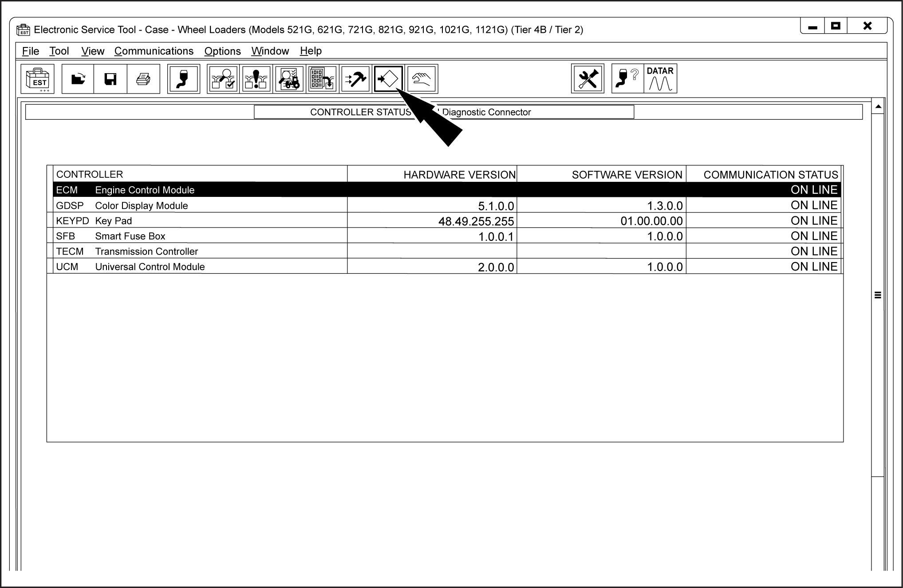
Task: Open the File menu
Action: [31, 51]
